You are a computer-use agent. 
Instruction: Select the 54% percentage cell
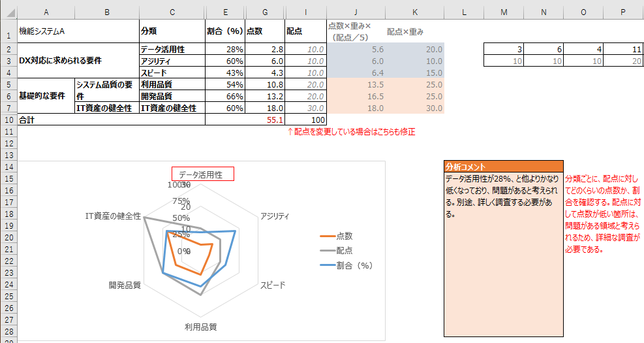pyautogui.click(x=225, y=85)
